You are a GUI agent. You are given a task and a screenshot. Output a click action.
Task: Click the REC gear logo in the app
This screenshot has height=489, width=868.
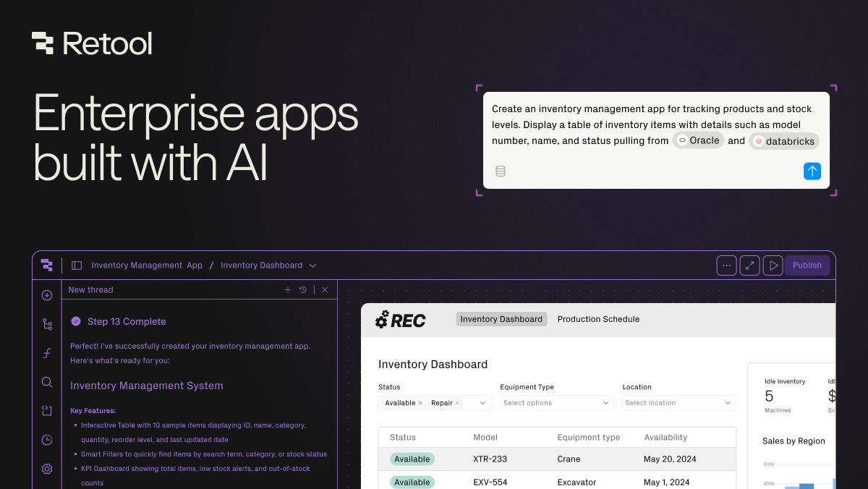400,320
